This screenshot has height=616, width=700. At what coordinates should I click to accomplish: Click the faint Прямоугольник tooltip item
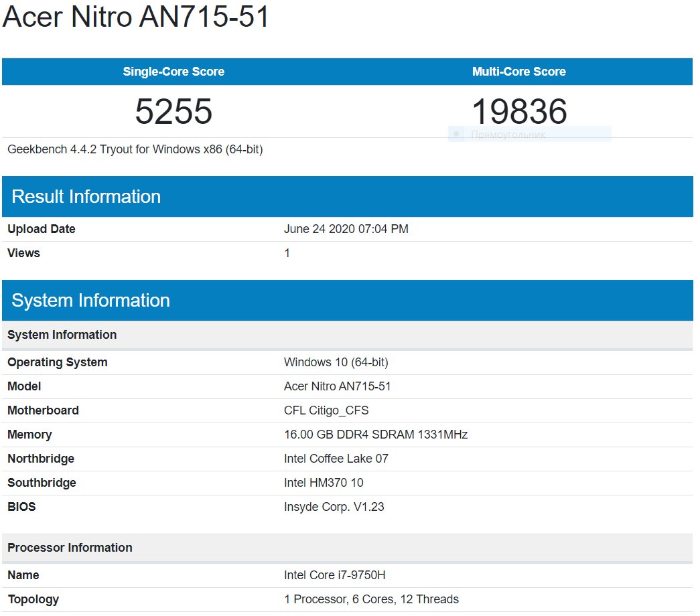(508, 135)
